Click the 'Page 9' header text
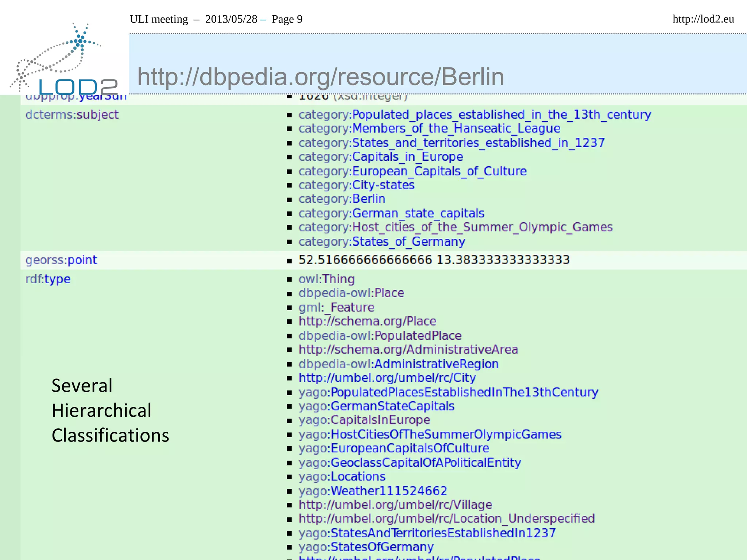This screenshot has height=560, width=747. [287, 19]
